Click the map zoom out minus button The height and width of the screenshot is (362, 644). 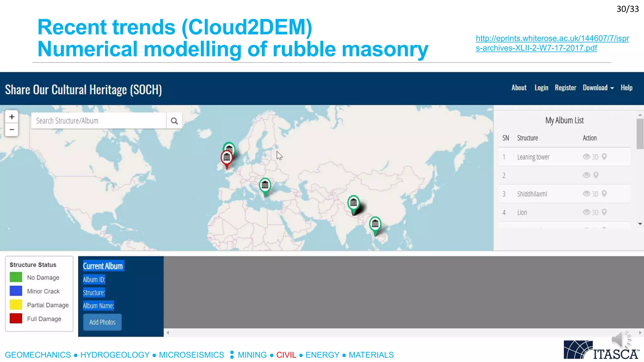point(12,129)
